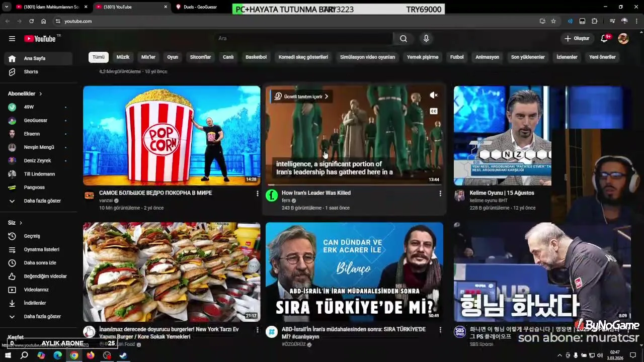
Task: Select the Futbol filter chip
Action: 457,57
